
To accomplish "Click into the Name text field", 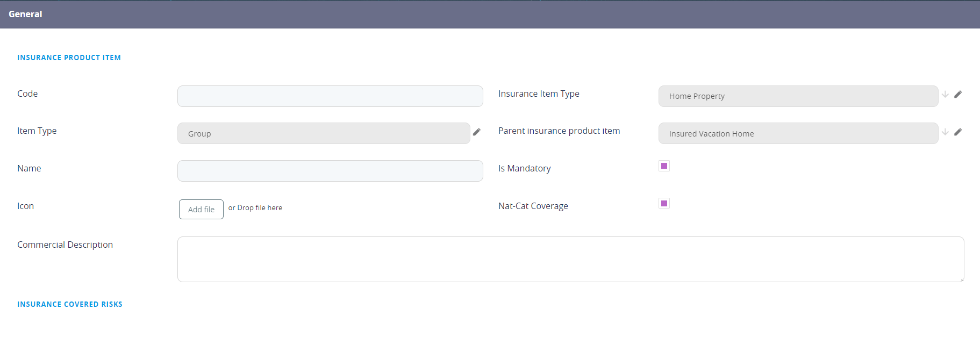I will click(x=330, y=171).
